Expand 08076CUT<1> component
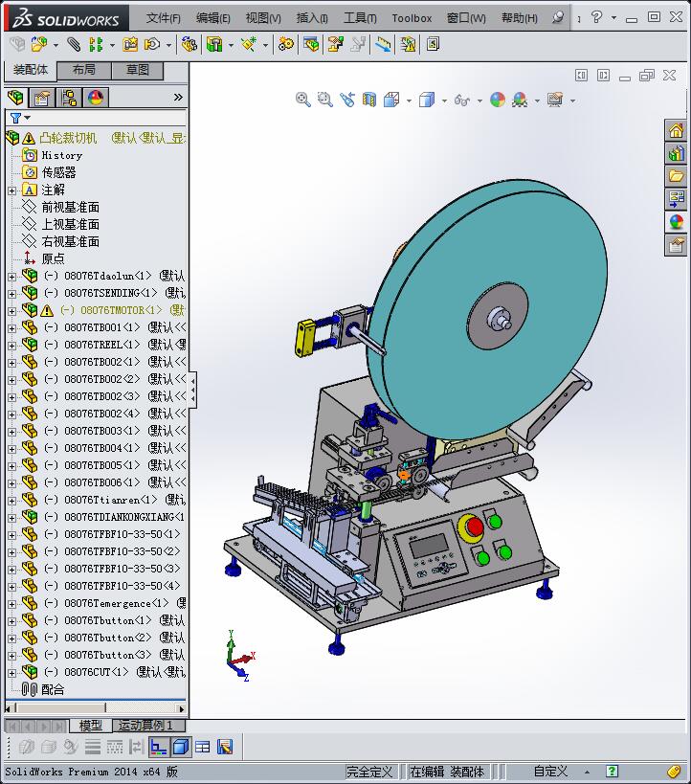This screenshot has width=691, height=784. [x=12, y=673]
